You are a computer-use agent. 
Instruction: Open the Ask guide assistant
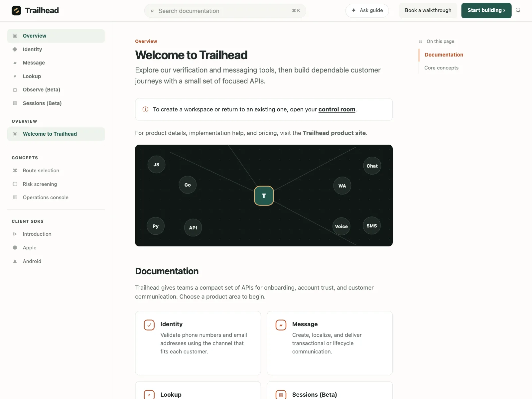click(367, 11)
